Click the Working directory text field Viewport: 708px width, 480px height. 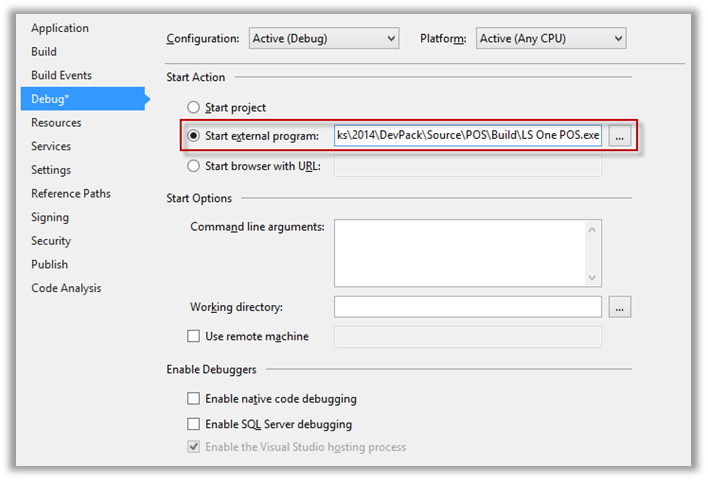point(468,307)
